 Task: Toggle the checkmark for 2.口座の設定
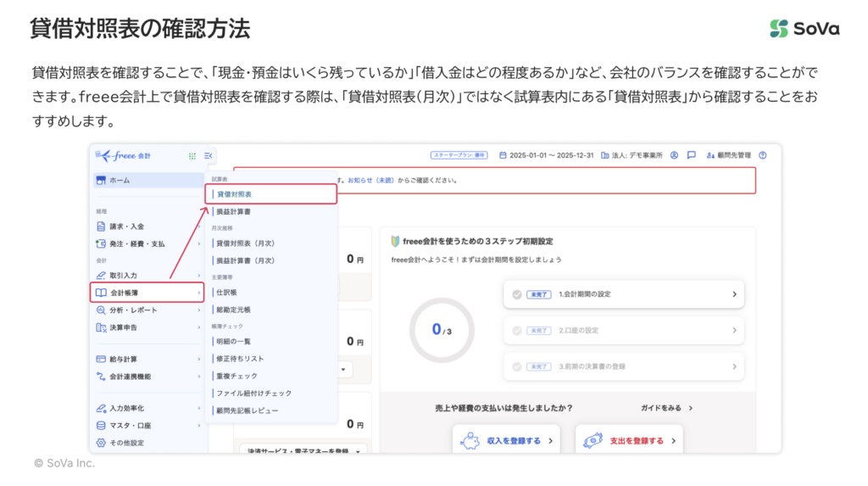click(516, 331)
